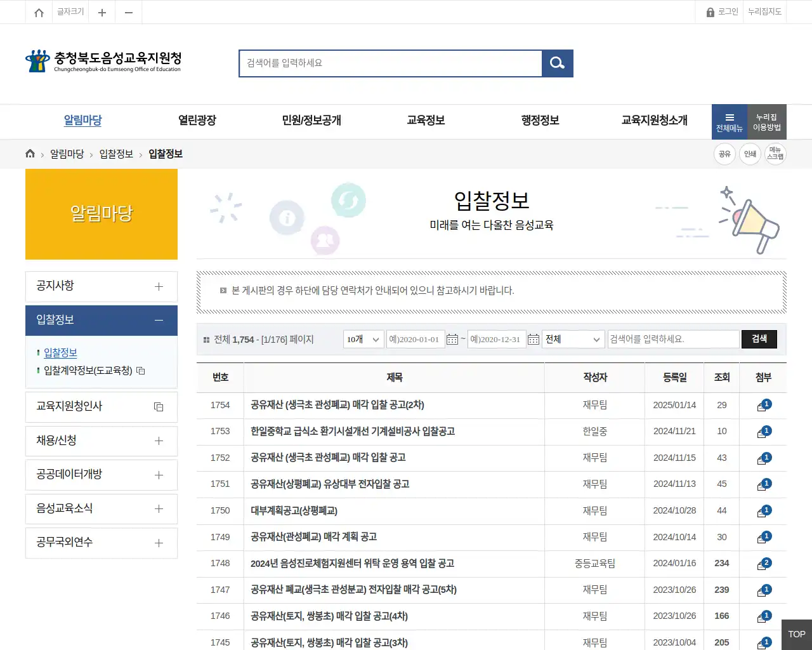The image size is (812, 650).
Task: Click 등록일 column header
Action: tap(674, 378)
